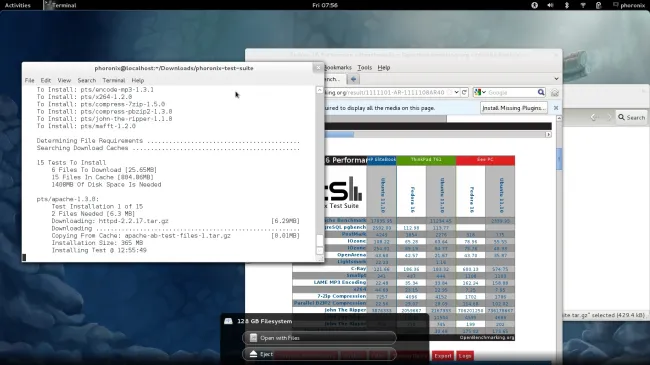Click the PostgreSQL pgbench test link
This screenshot has width=650, height=365.
[x=346, y=227]
